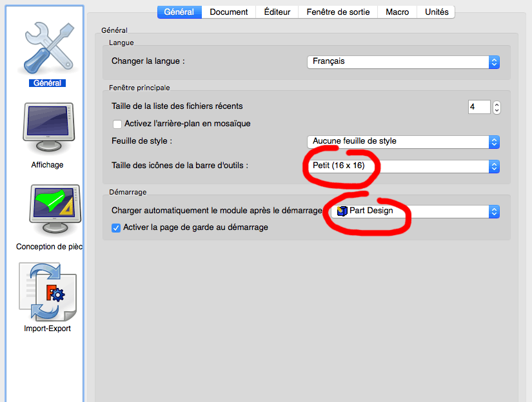532x402 pixels.
Task: Switch to the Éditeur tab
Action: pyautogui.click(x=277, y=12)
